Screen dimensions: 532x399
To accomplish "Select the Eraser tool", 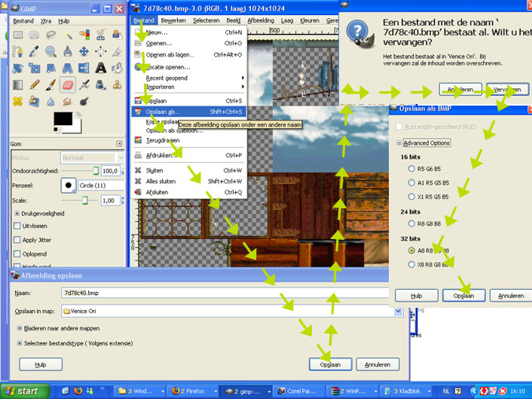I will 68,84.
